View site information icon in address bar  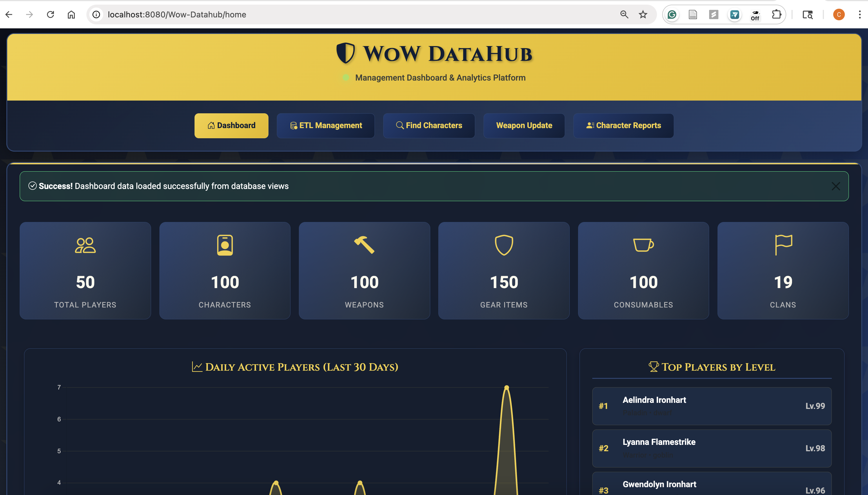97,14
